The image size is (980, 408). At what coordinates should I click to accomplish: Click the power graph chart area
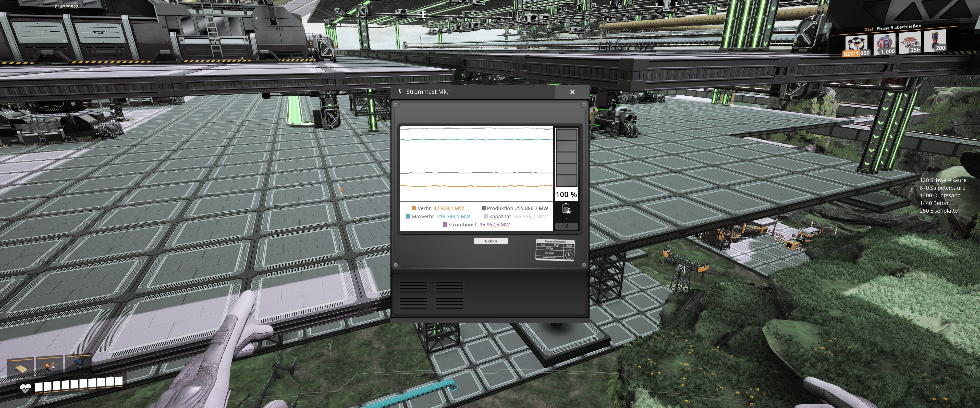[x=477, y=163]
